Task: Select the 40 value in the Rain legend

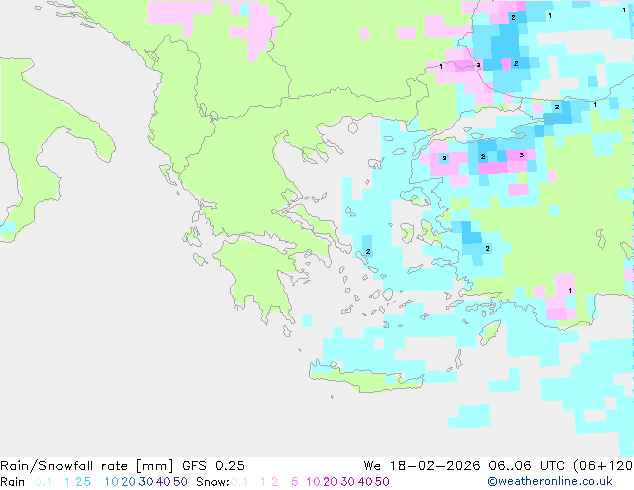Action: [x=163, y=482]
